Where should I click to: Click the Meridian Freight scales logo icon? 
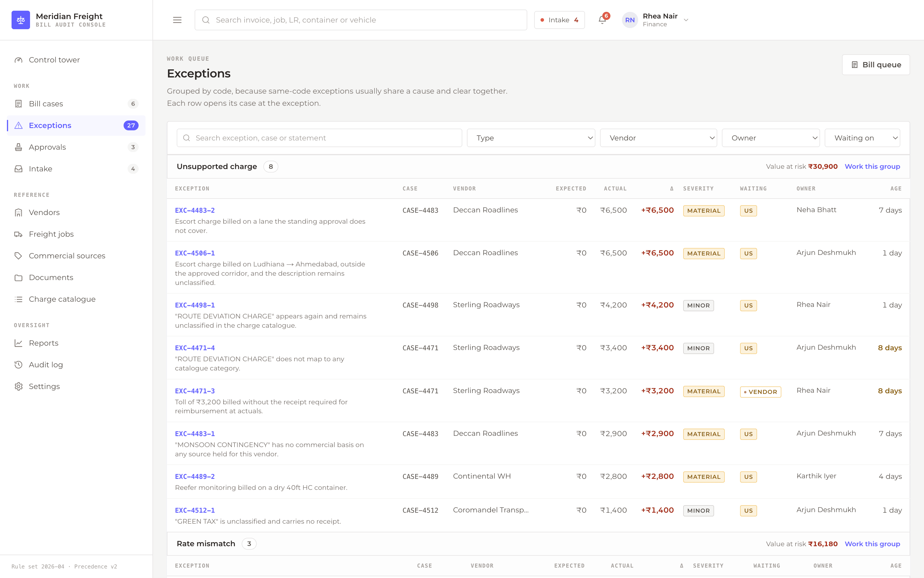pyautogui.click(x=21, y=20)
